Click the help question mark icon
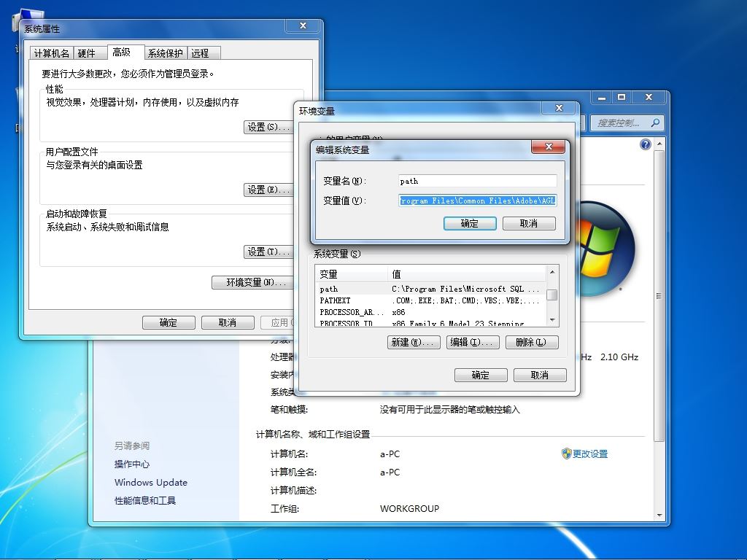Screen dimensions: 747x560 (645, 144)
